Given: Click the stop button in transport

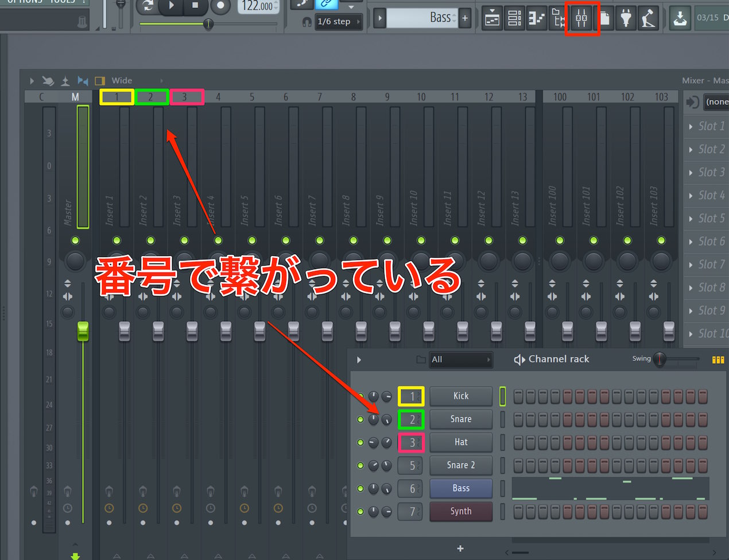Looking at the screenshot, I should coord(195,6).
